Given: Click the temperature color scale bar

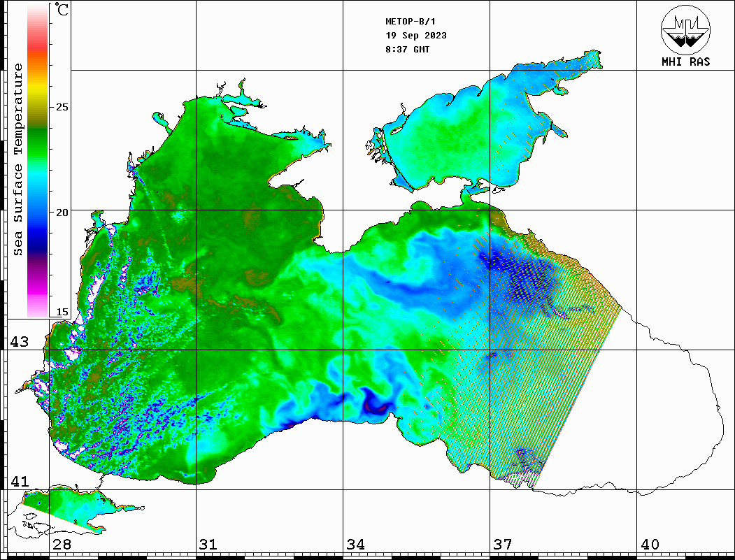Looking at the screenshot, I should [x=38, y=161].
